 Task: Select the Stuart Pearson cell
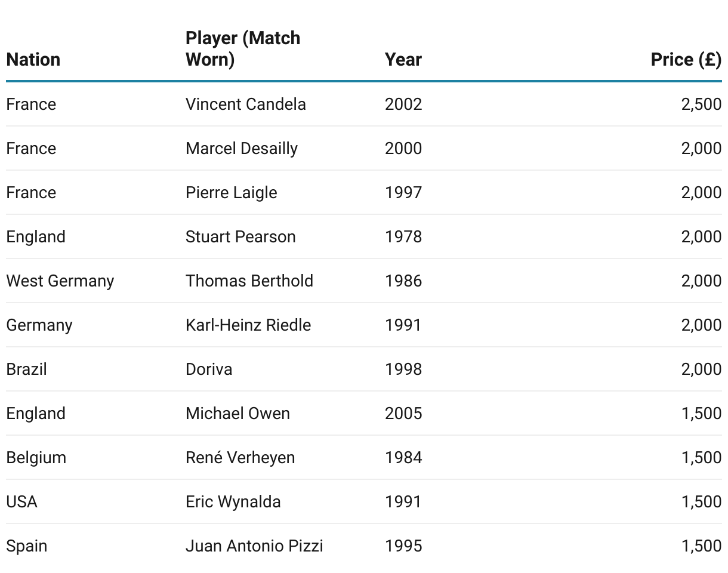[x=240, y=237]
